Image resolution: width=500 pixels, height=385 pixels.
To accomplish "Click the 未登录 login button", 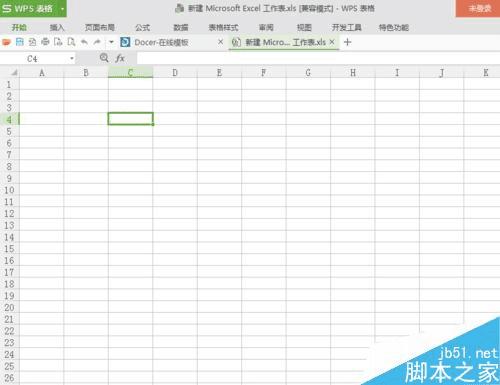I will pyautogui.click(x=479, y=8).
